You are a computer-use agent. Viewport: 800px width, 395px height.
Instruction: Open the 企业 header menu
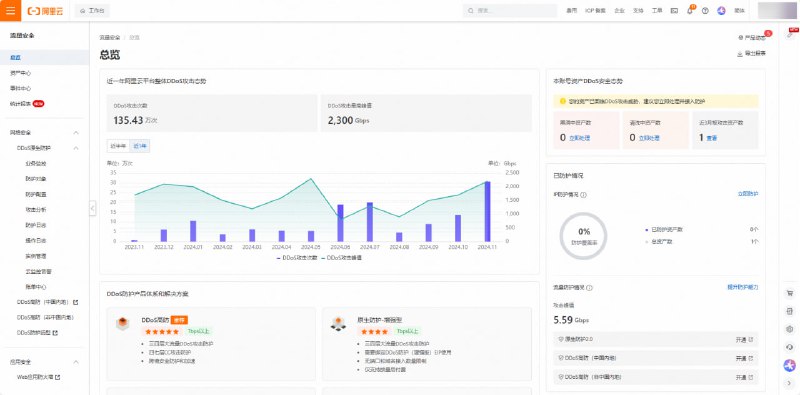coord(619,11)
